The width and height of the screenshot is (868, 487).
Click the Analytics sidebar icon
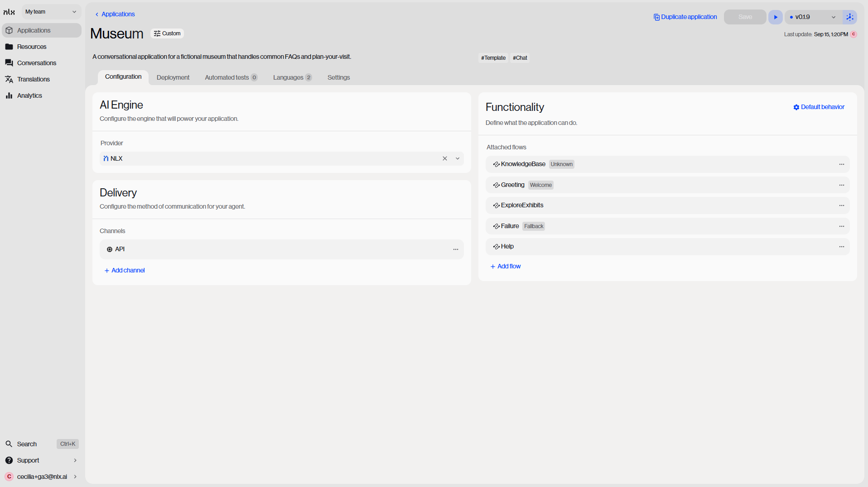click(x=9, y=95)
